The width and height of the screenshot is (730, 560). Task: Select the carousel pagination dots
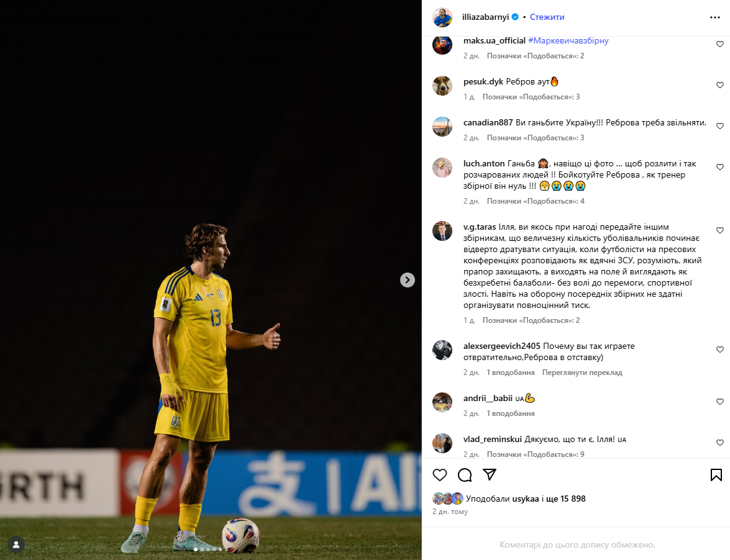(x=208, y=550)
